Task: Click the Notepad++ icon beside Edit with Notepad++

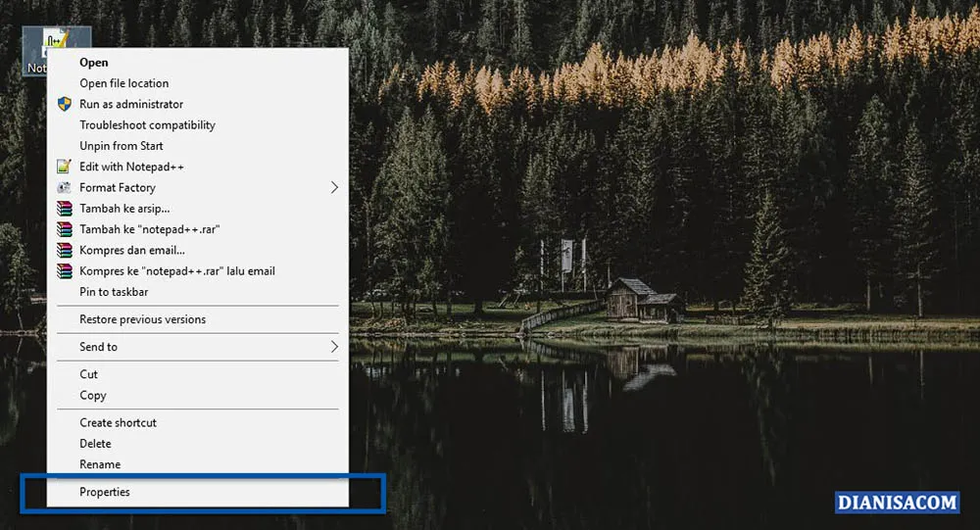Action: (x=64, y=167)
